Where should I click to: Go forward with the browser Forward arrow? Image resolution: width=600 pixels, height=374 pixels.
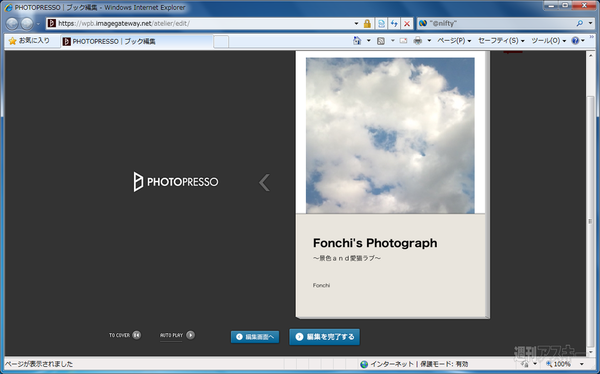click(27, 24)
